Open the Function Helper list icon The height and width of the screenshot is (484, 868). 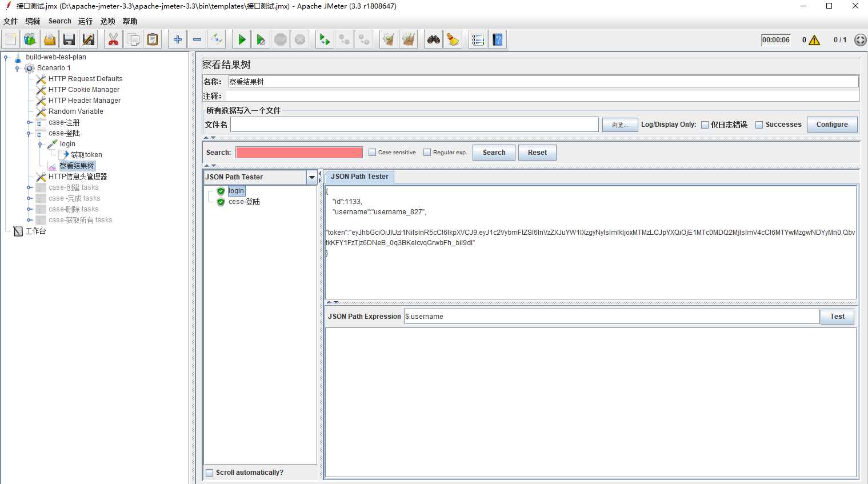(478, 39)
